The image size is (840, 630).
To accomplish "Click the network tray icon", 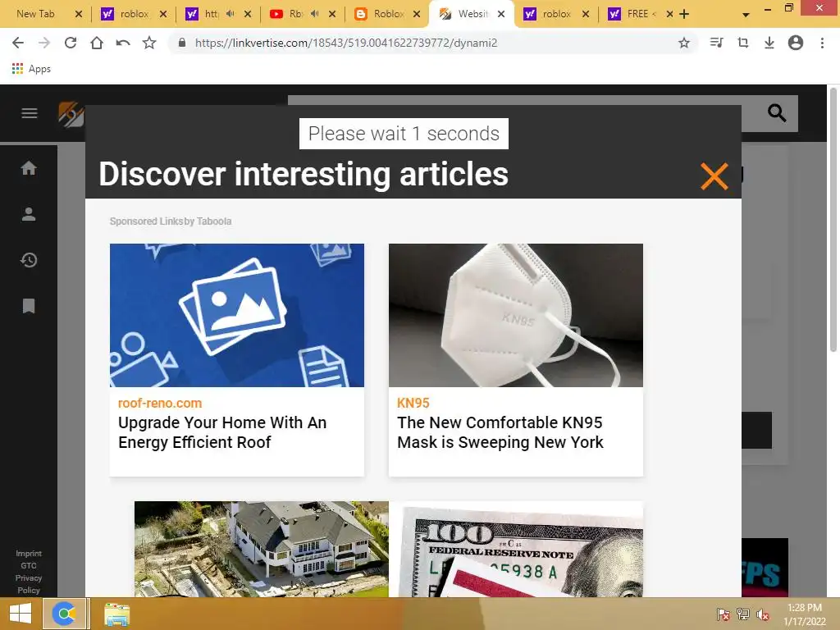I will 743,614.
